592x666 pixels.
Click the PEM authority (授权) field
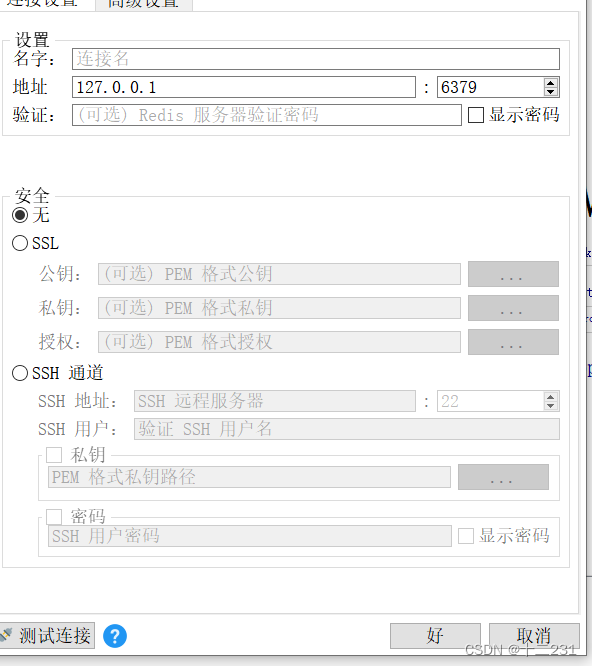pos(279,342)
